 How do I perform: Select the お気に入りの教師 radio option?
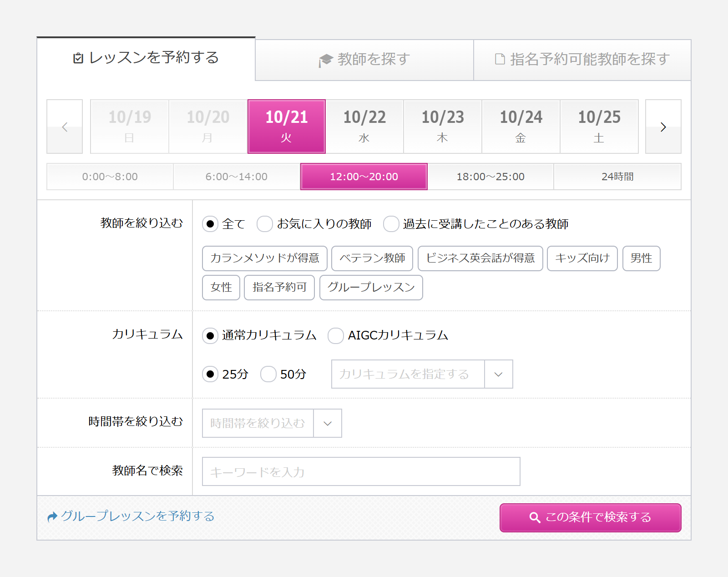[265, 224]
